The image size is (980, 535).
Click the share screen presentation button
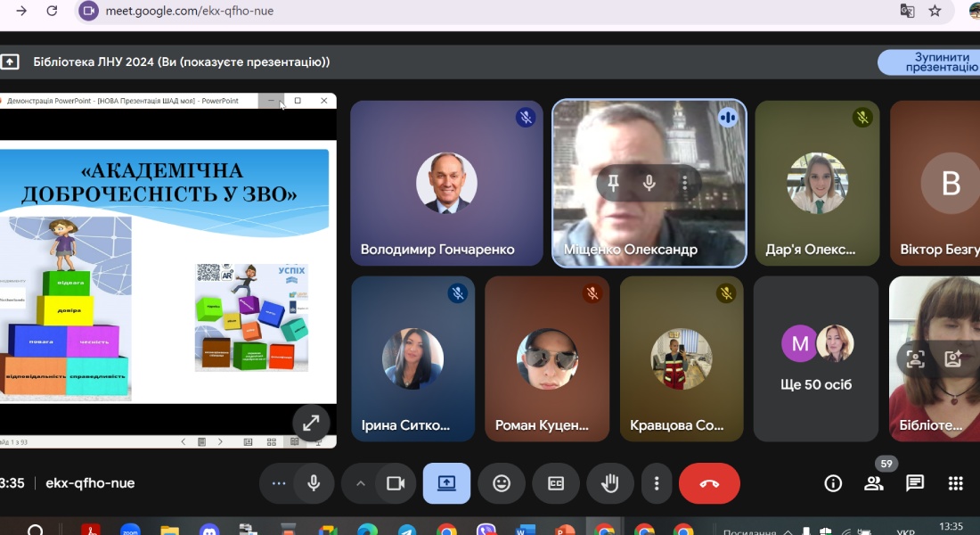[x=446, y=483]
